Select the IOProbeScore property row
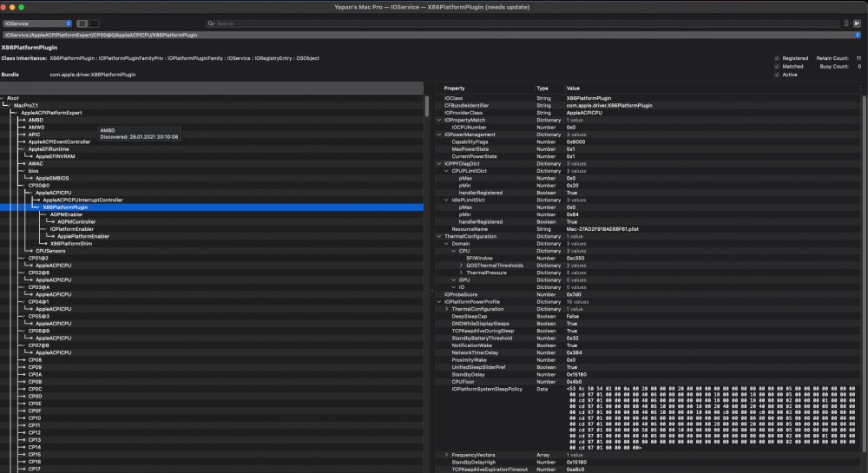 pyautogui.click(x=648, y=295)
